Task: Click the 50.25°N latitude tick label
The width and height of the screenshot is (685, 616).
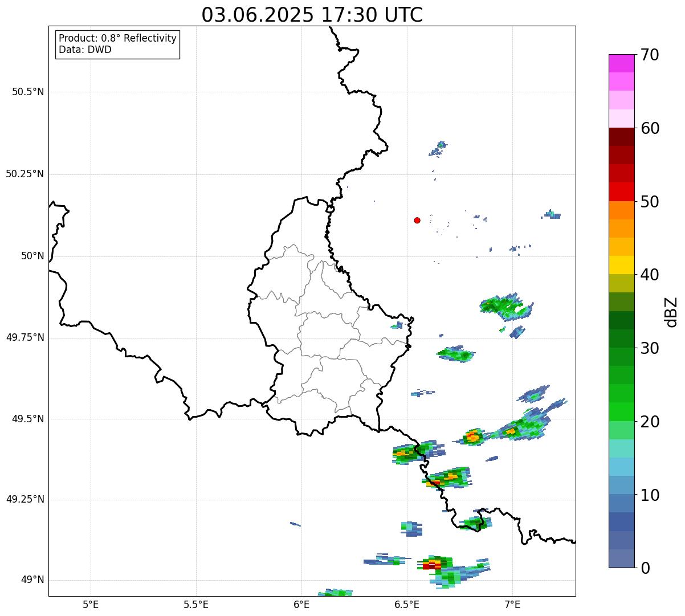Action: [x=25, y=174]
